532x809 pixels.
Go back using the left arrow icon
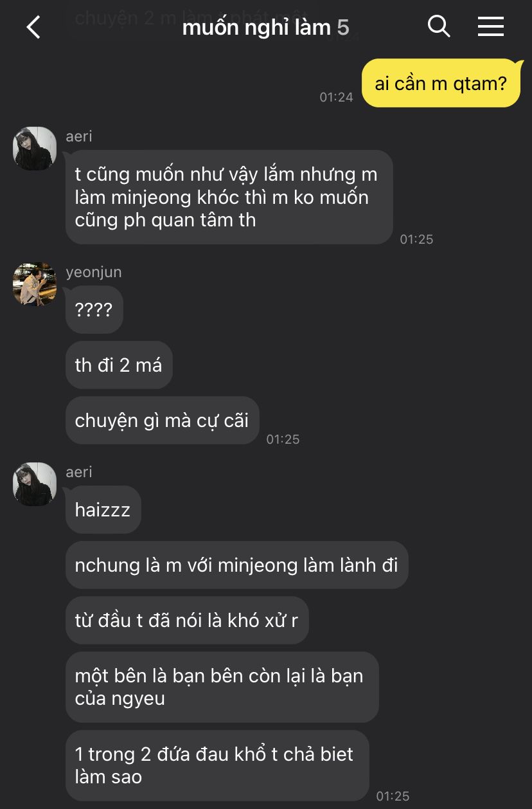point(33,27)
